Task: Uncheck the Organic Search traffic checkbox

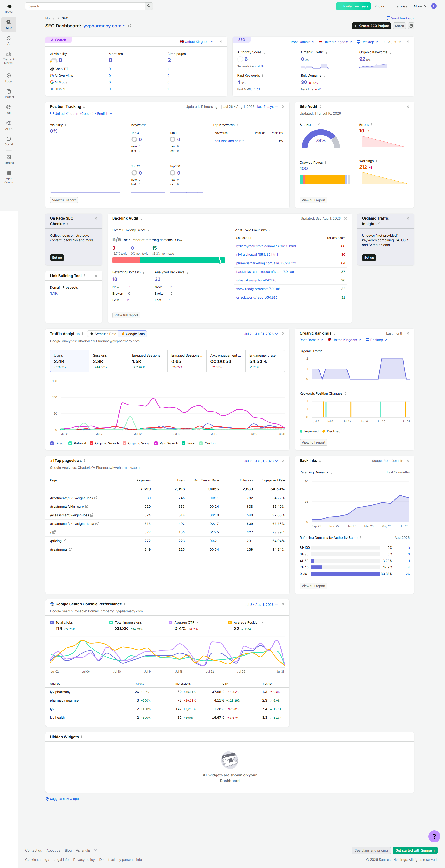Action: 92,443
